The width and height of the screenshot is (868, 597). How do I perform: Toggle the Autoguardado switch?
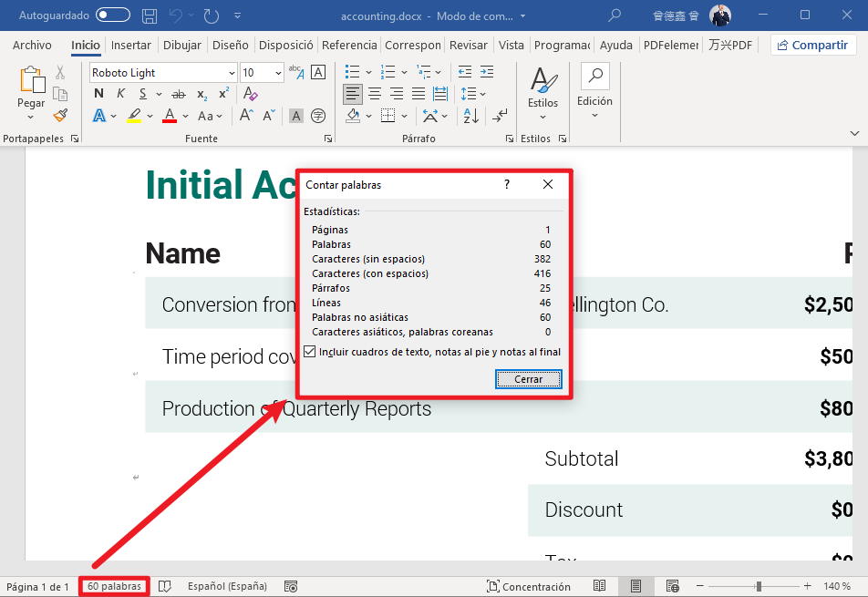click(x=113, y=15)
